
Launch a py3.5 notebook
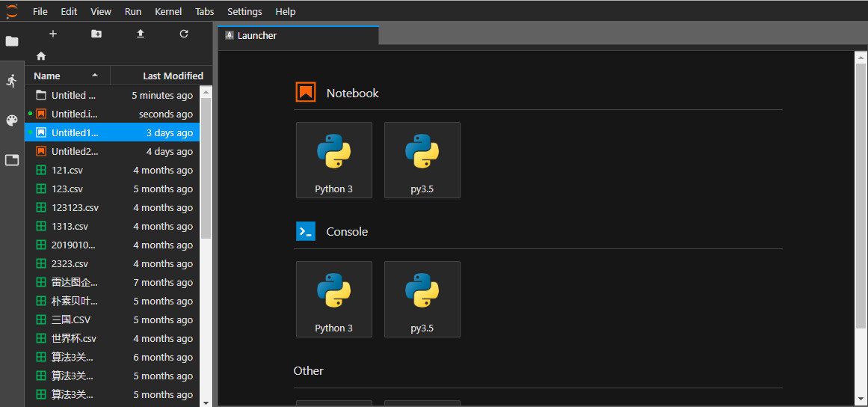tap(422, 160)
